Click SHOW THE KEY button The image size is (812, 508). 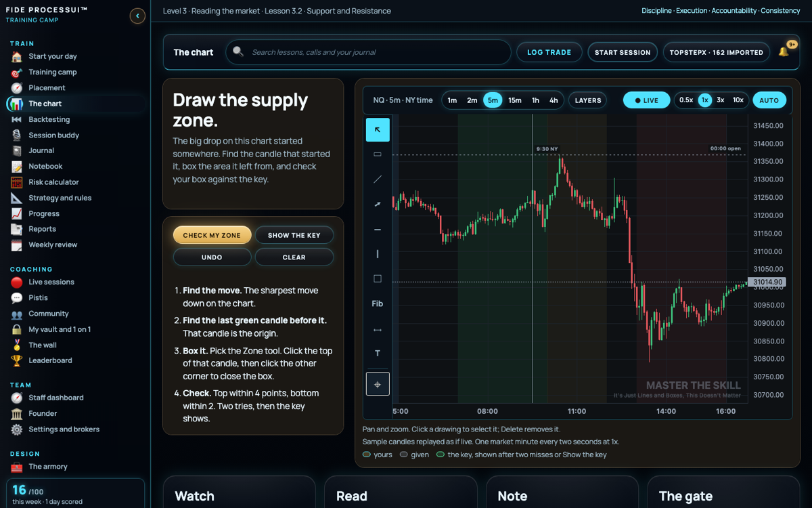point(294,235)
